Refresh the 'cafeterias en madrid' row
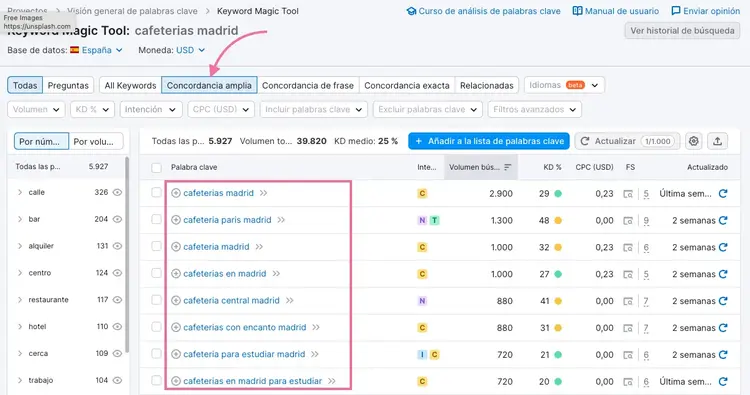The width and height of the screenshot is (750, 395). pyautogui.click(x=723, y=274)
